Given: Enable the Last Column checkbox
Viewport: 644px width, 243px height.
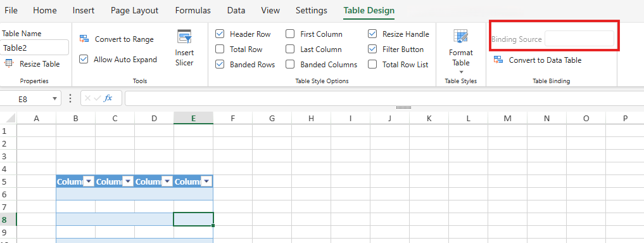Looking at the screenshot, I should (x=291, y=49).
